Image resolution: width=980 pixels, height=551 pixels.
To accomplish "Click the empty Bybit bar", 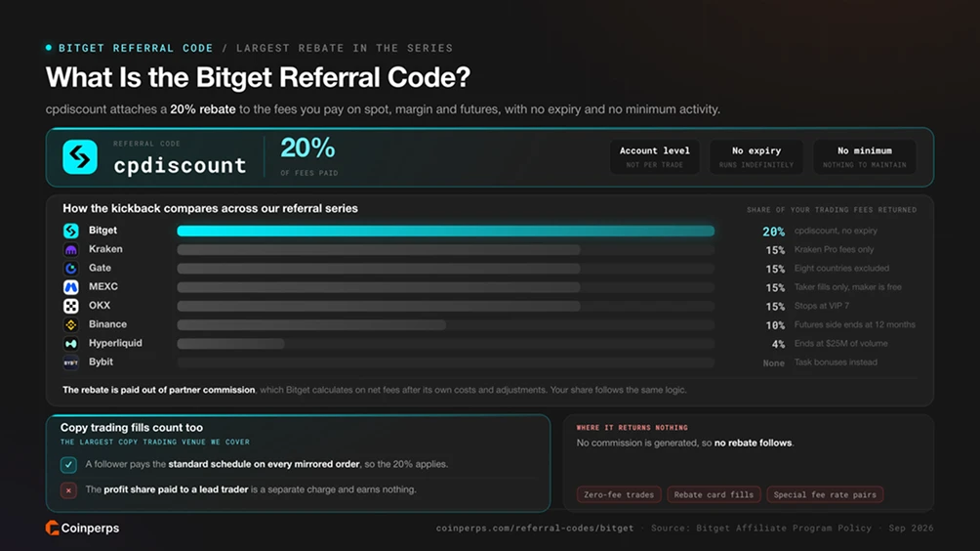I will (446, 362).
